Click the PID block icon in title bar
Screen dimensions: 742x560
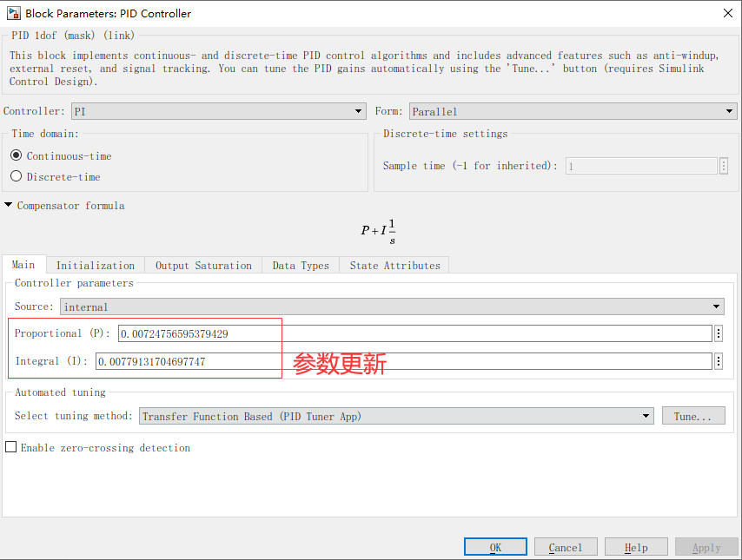(x=12, y=13)
